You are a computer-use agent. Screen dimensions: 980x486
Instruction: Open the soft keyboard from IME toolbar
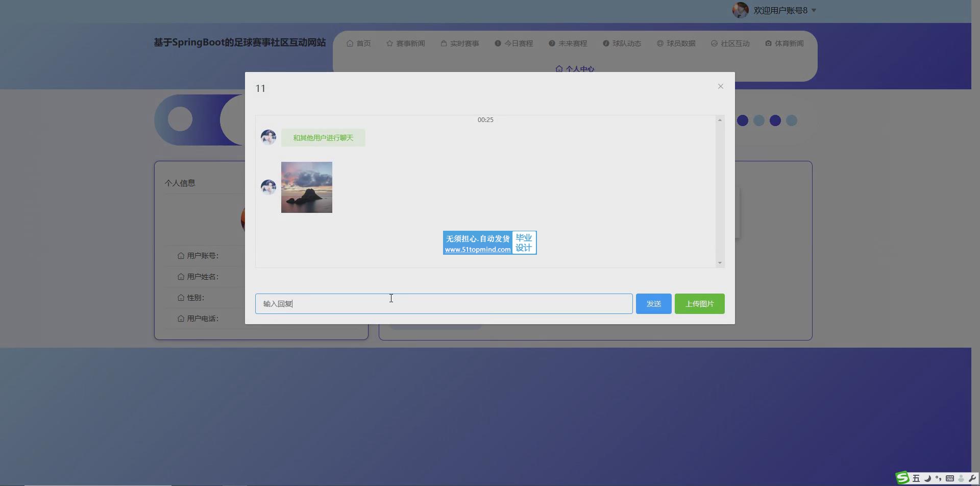coord(949,478)
